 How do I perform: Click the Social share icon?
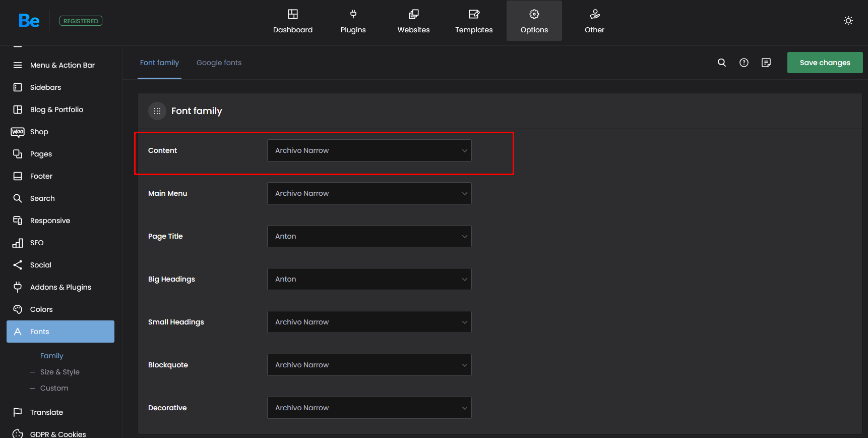[18, 265]
